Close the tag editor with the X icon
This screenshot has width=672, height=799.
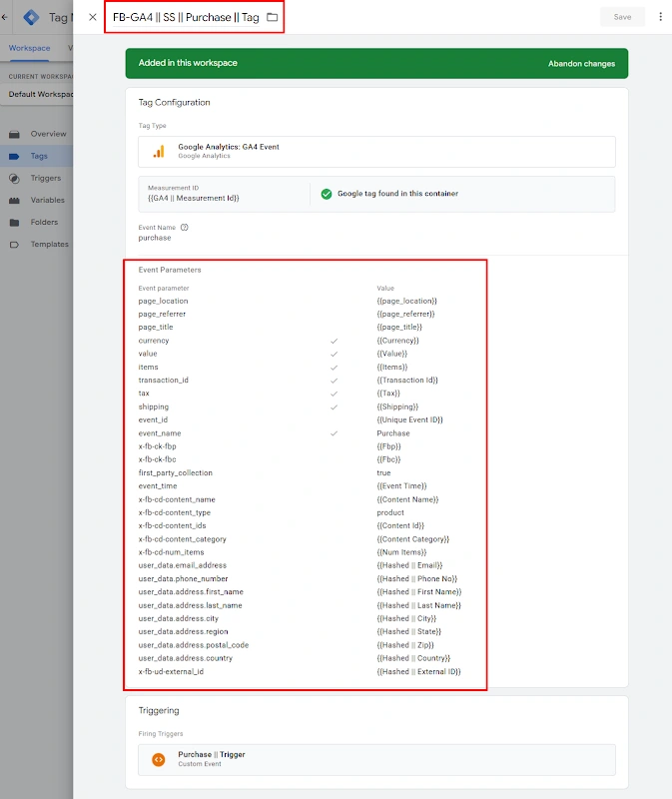[x=92, y=17]
